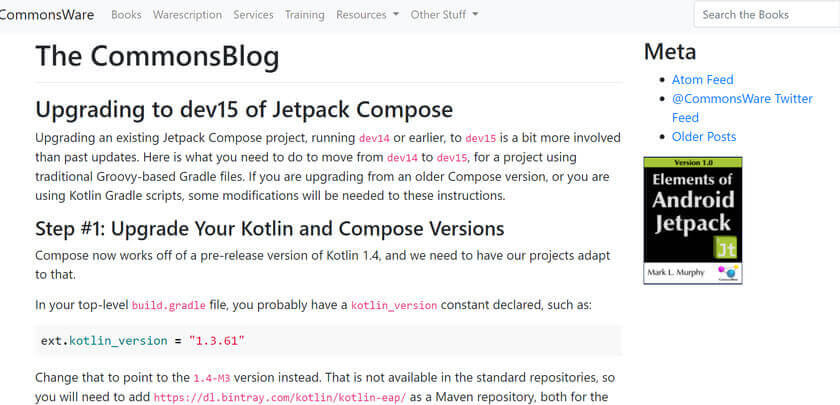
Task: Expand the Resources dropdown menu
Action: click(x=368, y=15)
